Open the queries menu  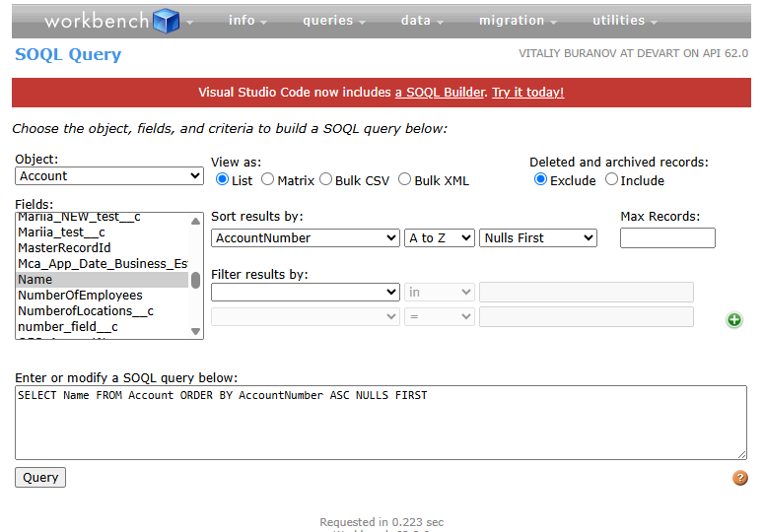pos(334,21)
